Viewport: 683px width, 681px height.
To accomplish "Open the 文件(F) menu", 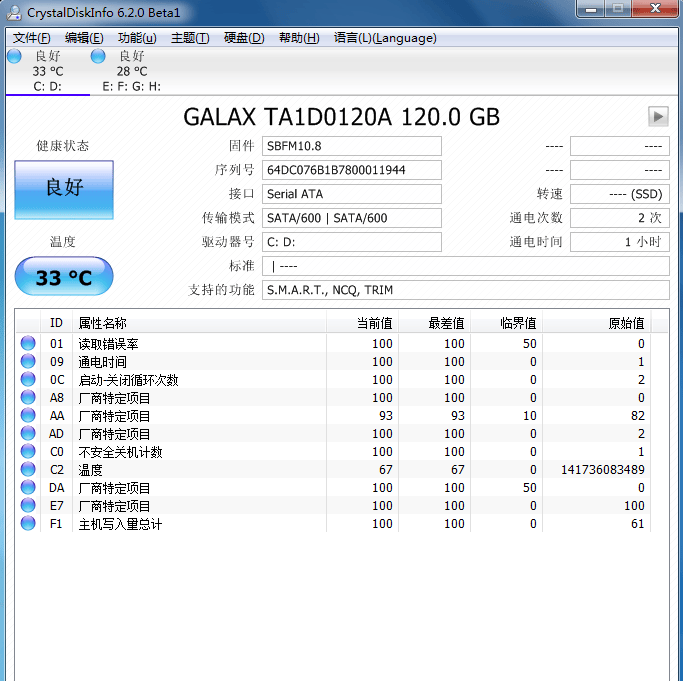I will [x=31, y=38].
